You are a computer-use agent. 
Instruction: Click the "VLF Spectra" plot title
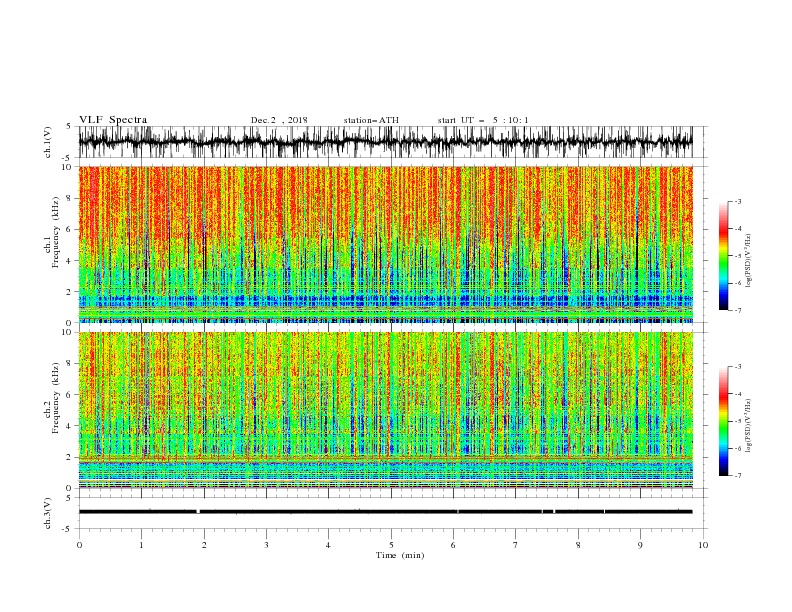tap(113, 120)
